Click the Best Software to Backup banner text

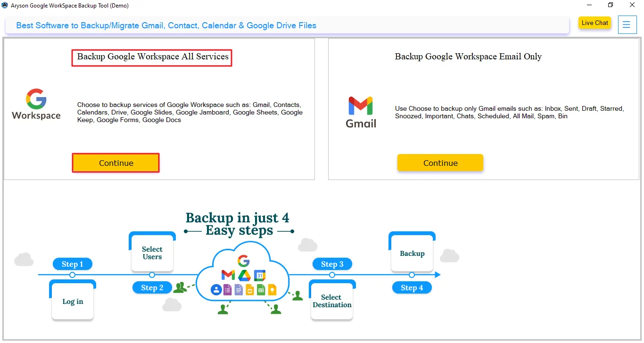[165, 25]
